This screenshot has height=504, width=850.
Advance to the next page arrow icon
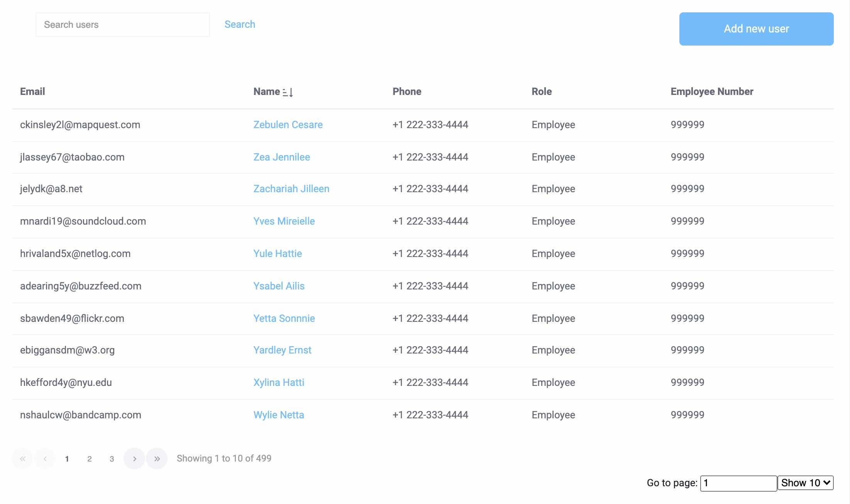click(x=134, y=458)
